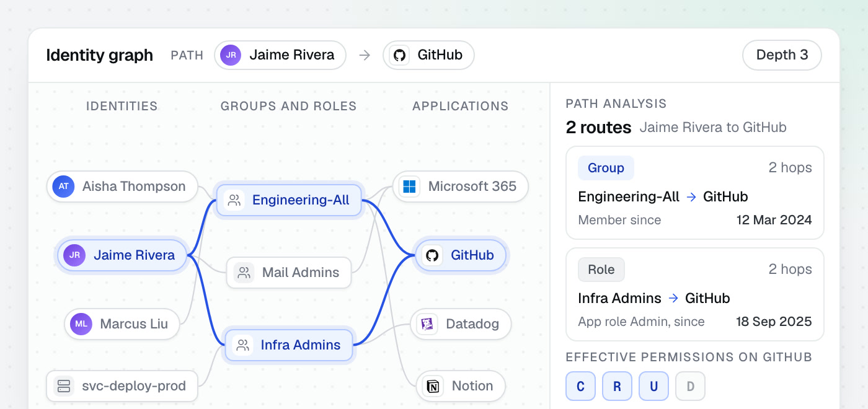Toggle the R read permission chip
This screenshot has height=409, width=868.
pyautogui.click(x=618, y=387)
